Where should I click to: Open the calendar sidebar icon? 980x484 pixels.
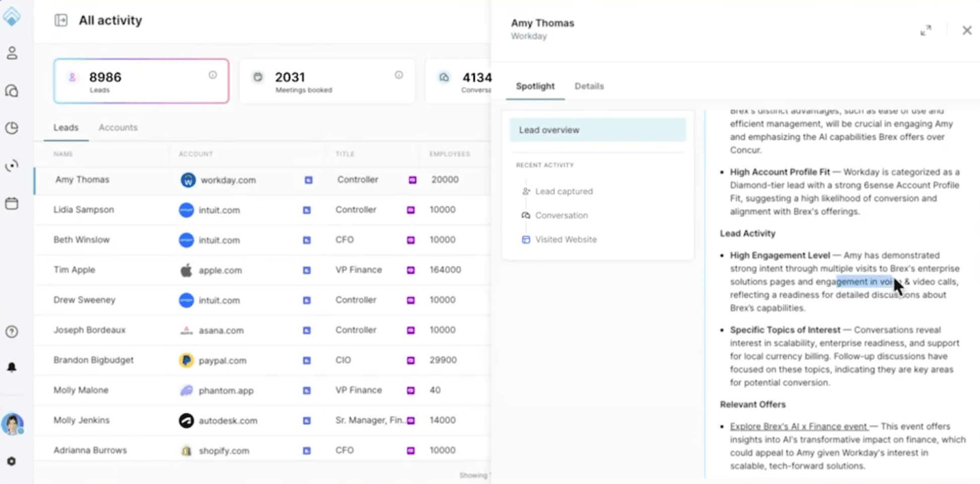(12, 203)
